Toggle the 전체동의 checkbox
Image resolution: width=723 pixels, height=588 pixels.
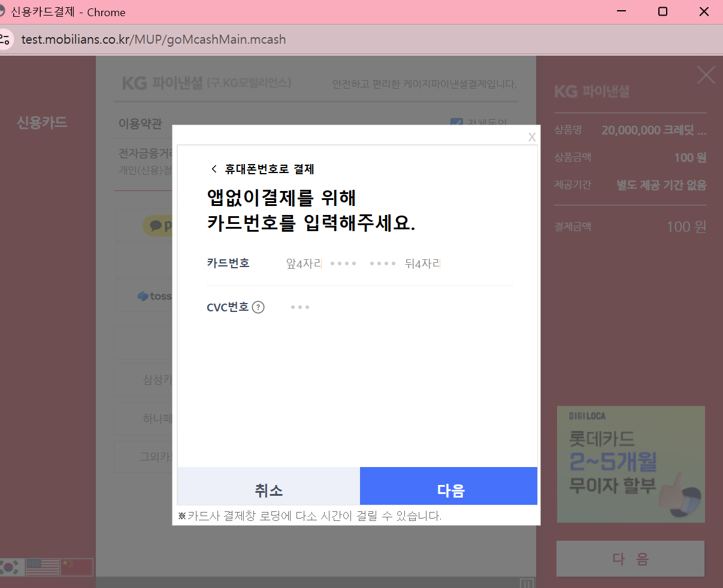coord(456,122)
